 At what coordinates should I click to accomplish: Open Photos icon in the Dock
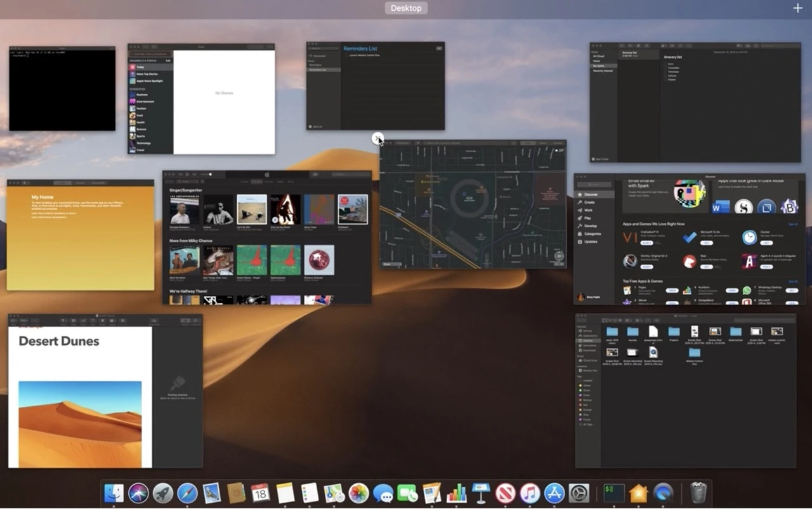358,493
